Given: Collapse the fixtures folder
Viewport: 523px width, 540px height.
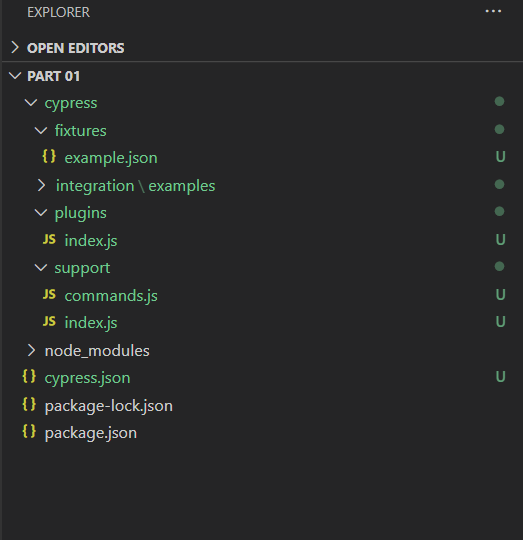Looking at the screenshot, I should [x=41, y=130].
